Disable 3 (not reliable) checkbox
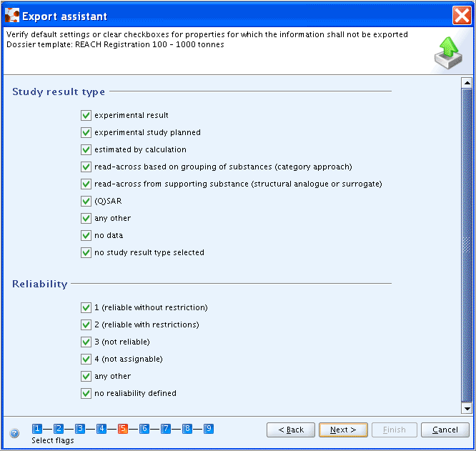The width and height of the screenshot is (476, 451). (86, 342)
